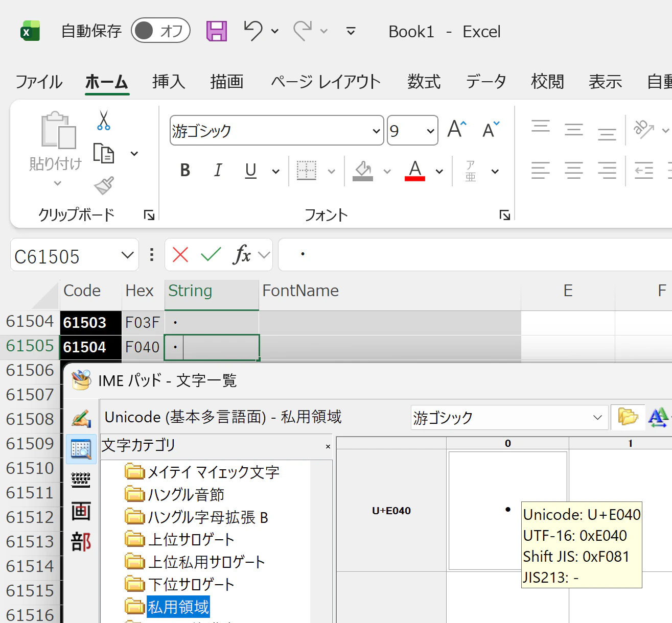Select the 部 radical lookup icon in IME Pad
The height and width of the screenshot is (623, 672).
(x=81, y=542)
